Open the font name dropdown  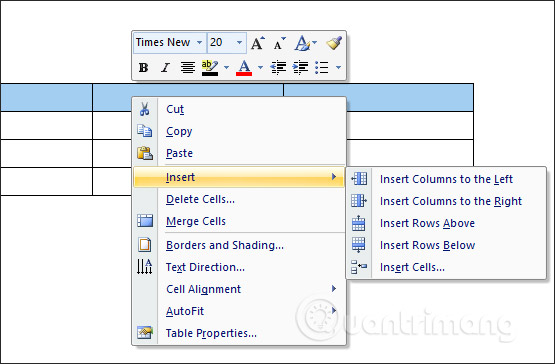pyautogui.click(x=200, y=42)
